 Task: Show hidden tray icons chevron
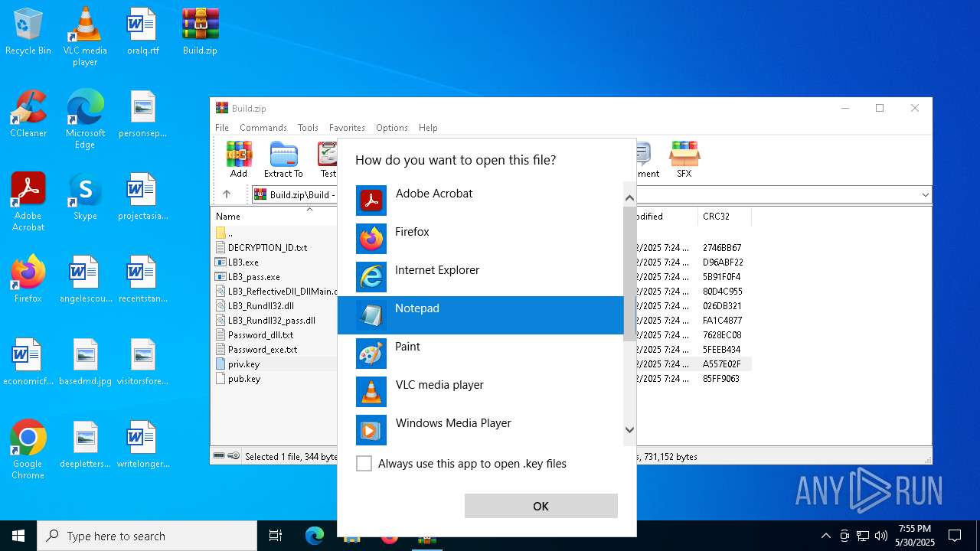click(x=825, y=536)
